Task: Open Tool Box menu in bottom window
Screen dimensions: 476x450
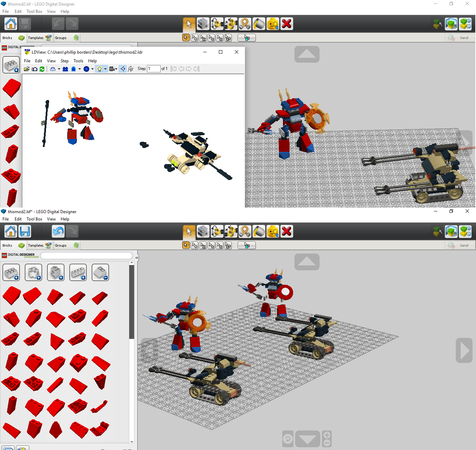Action: point(34,219)
